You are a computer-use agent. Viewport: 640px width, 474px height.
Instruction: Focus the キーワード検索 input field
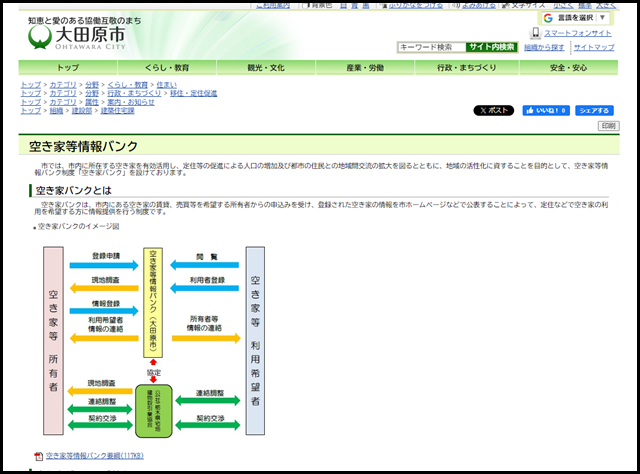click(430, 47)
